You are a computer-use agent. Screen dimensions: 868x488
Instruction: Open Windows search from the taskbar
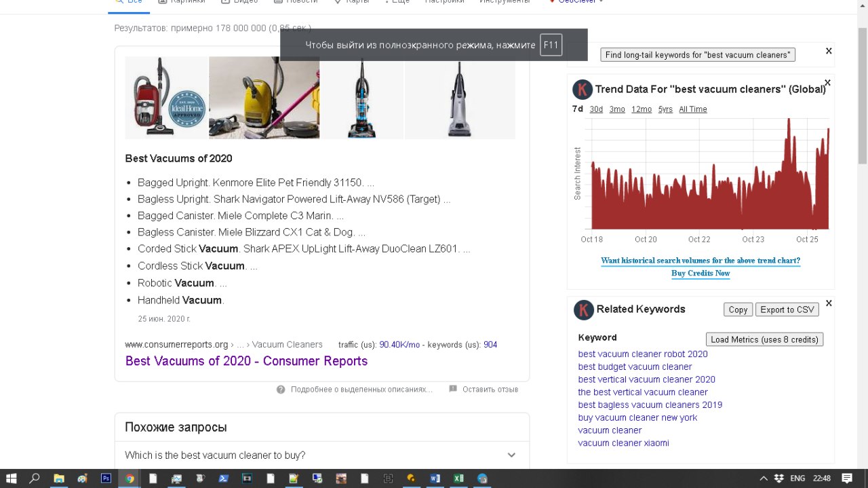pos(35,478)
